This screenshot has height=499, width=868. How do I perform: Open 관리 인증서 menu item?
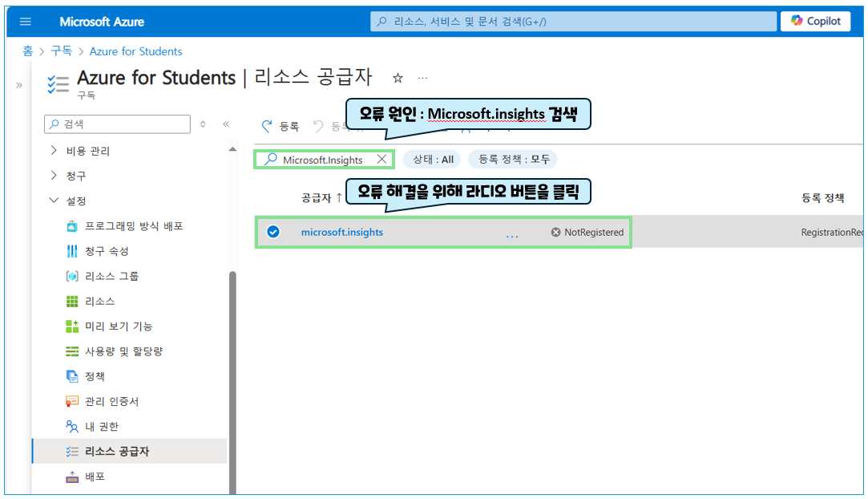112,401
